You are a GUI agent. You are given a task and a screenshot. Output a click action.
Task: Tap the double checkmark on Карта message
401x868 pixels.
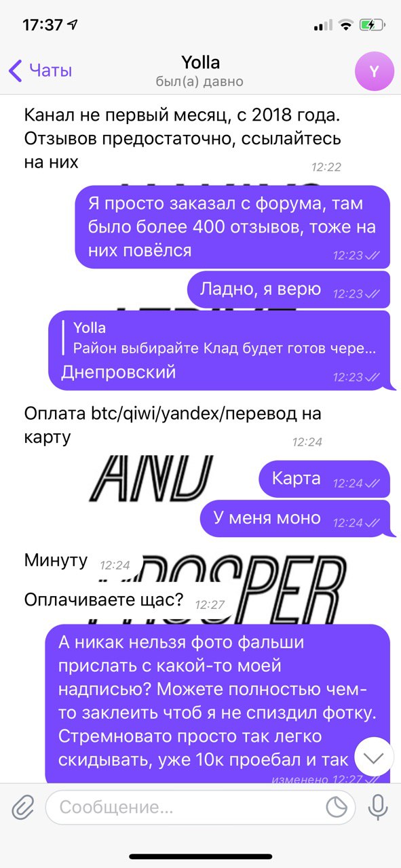pos(373,484)
